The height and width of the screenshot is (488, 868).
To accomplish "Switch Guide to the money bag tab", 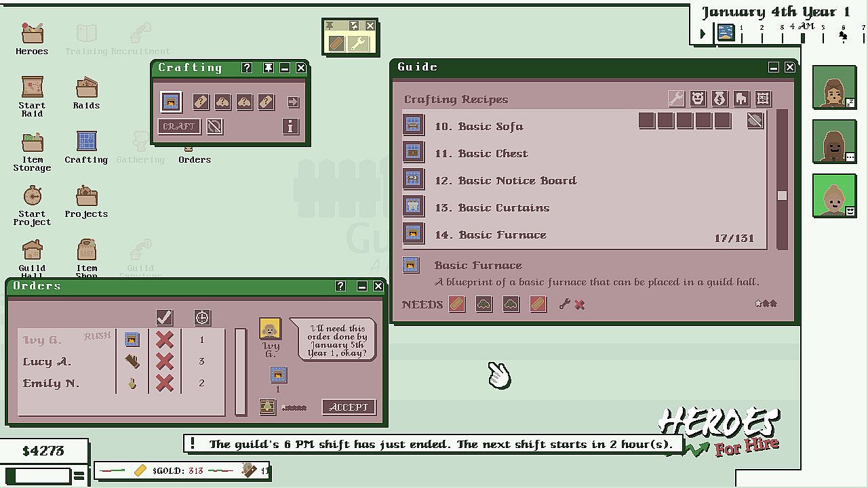I will click(x=719, y=99).
